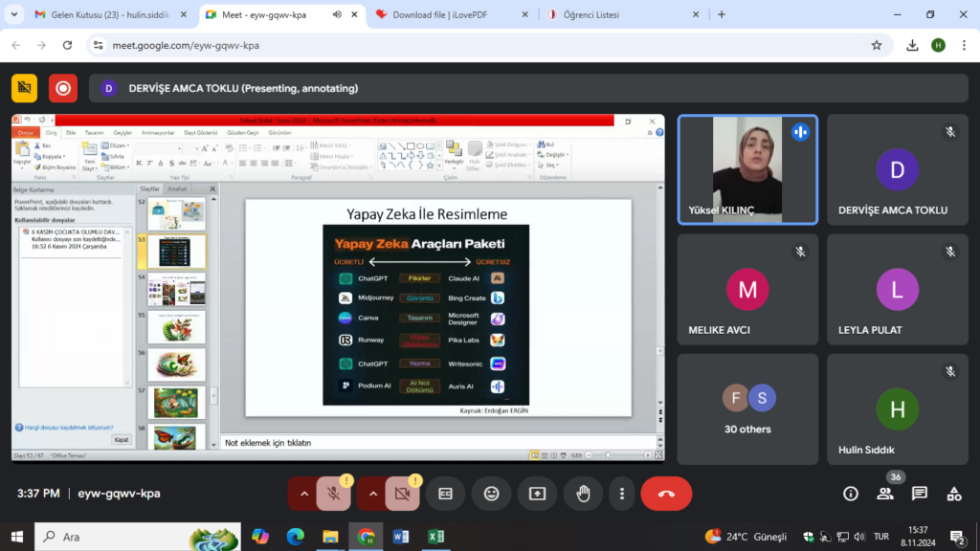
Task: Expand audio settings arrow beside microphone
Action: [304, 494]
